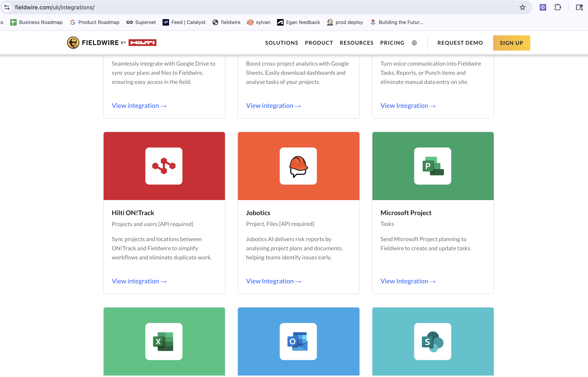Image resolution: width=588 pixels, height=377 pixels.
Task: View integration for the Google Drive card
Action: [139, 105]
